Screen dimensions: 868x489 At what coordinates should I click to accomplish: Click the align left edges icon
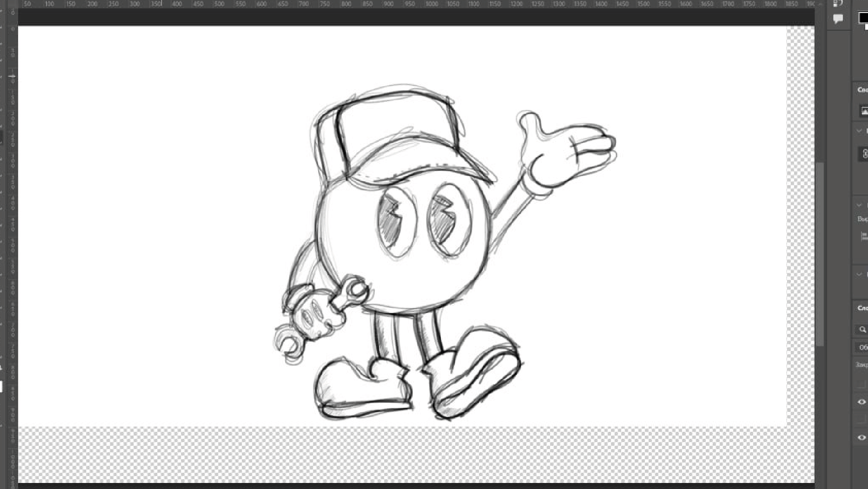[x=864, y=236]
